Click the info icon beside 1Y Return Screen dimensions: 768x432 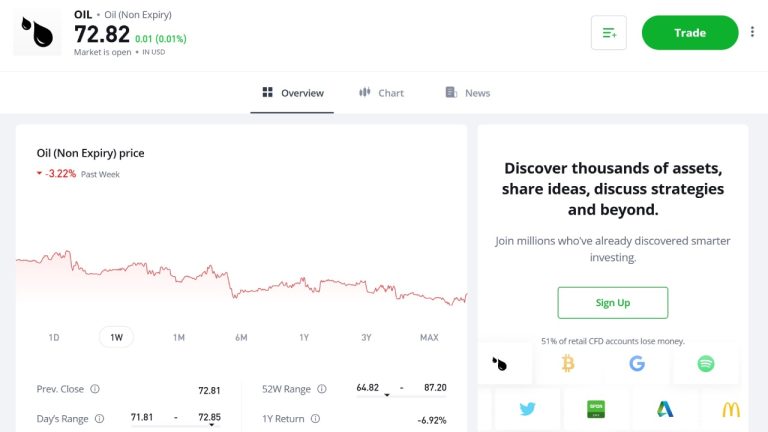click(315, 419)
